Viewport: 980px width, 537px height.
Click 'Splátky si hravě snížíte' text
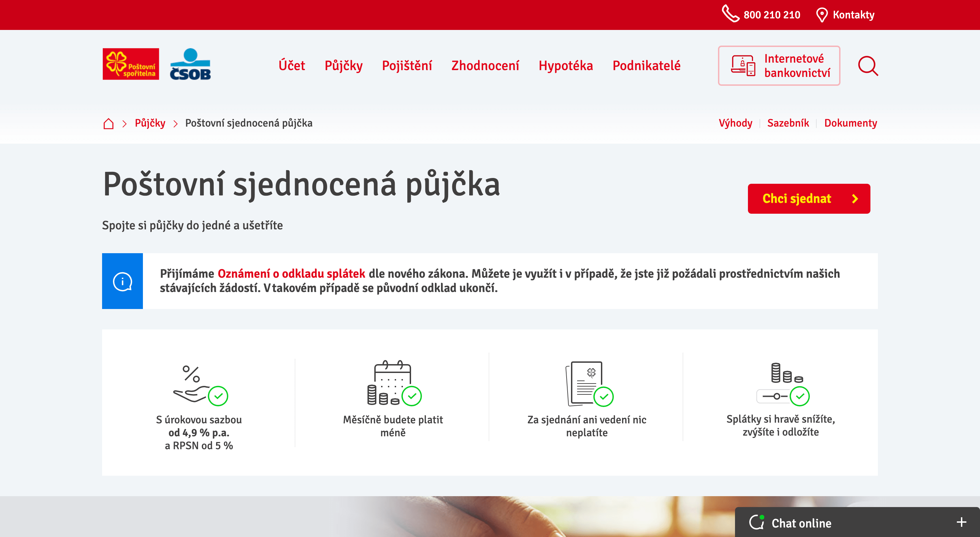(781, 419)
